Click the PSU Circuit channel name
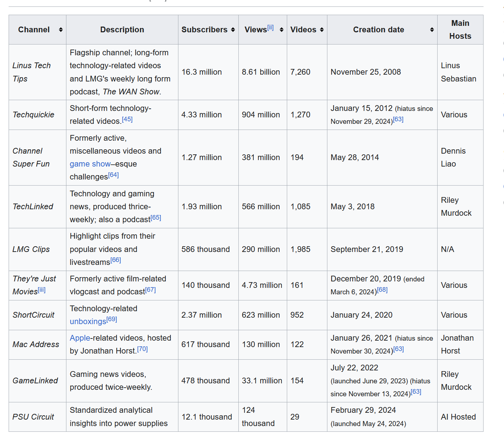 33,417
